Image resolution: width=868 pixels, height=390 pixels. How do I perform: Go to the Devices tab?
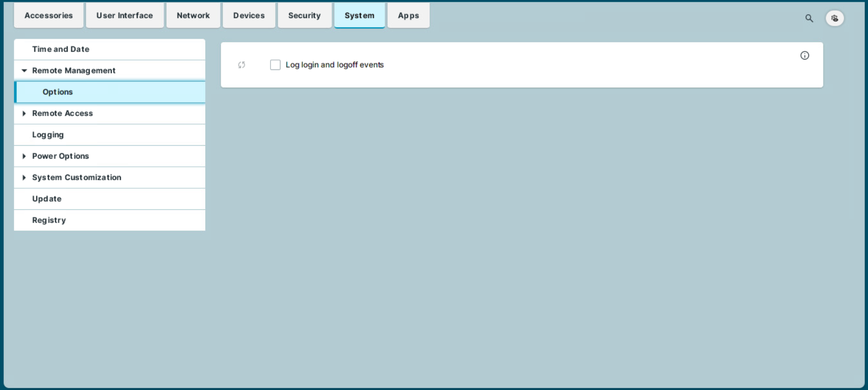249,16
